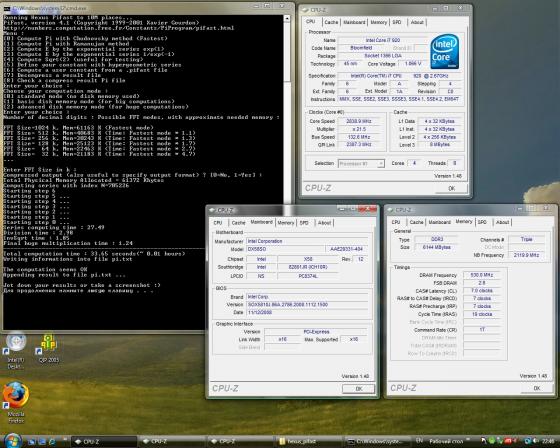
Task: Click the multiplier value x 21.5
Action: click(x=359, y=129)
